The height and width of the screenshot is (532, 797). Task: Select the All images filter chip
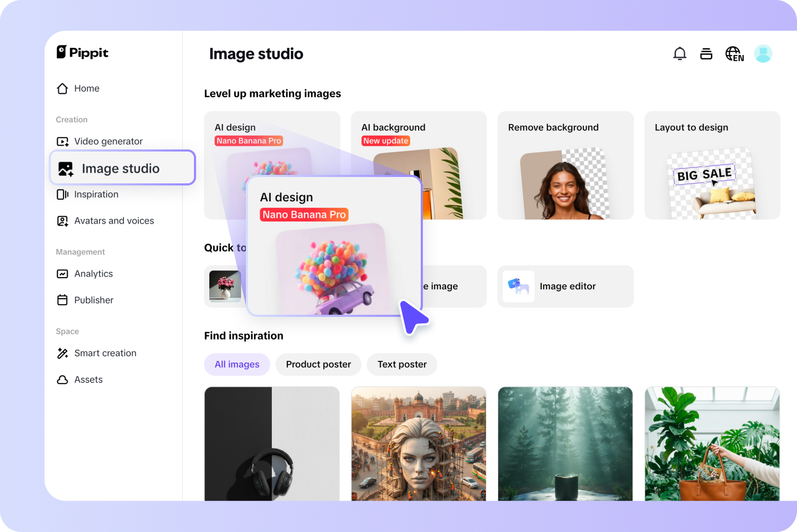[237, 364]
